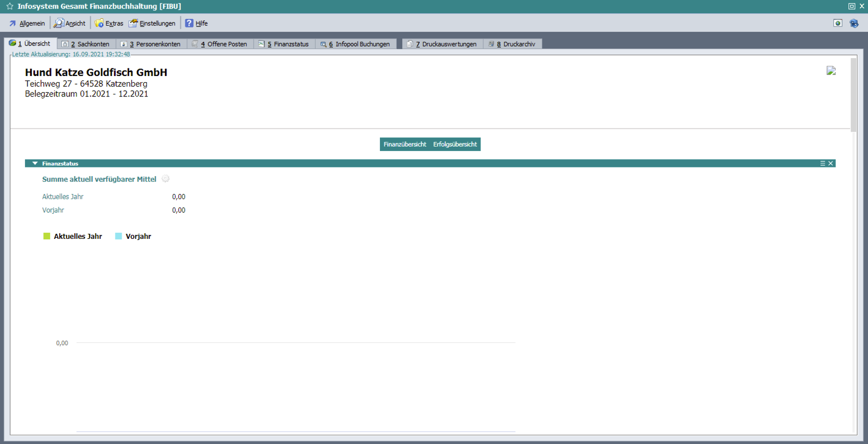
Task: Click the broken company logo image
Action: [x=831, y=71]
